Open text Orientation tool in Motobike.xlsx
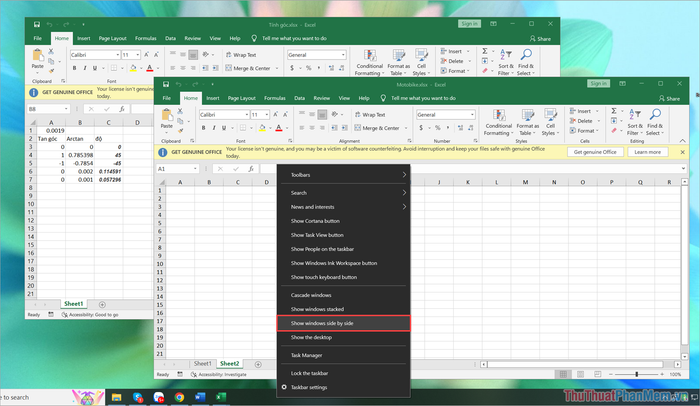700x406 pixels. pos(334,114)
